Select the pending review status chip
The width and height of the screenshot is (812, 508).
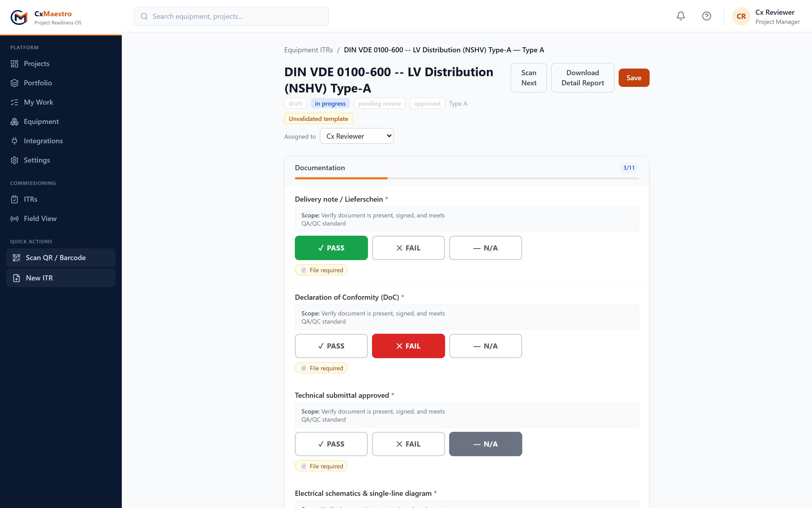pyautogui.click(x=380, y=103)
